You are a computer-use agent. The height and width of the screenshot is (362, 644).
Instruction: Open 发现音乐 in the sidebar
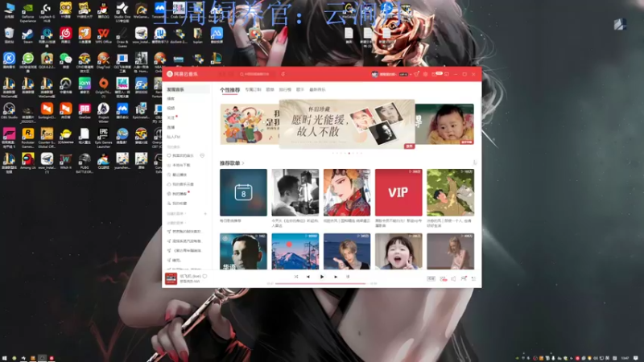[187, 89]
